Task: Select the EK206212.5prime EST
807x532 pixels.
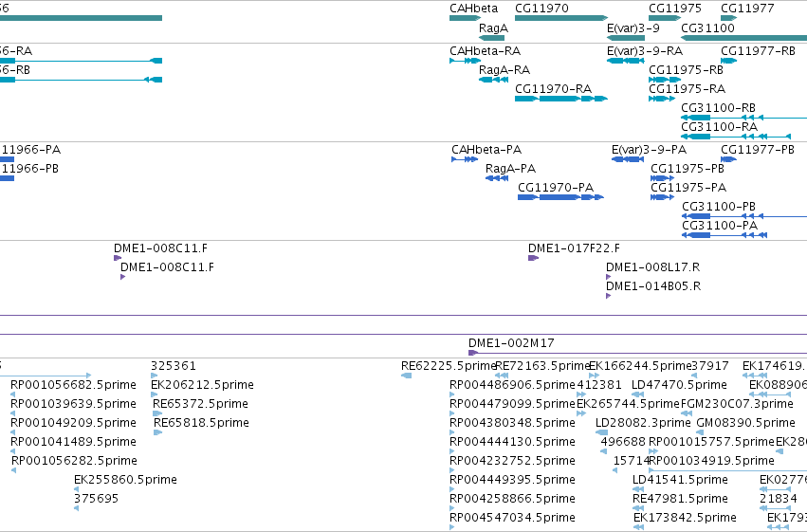Action: pos(154,394)
